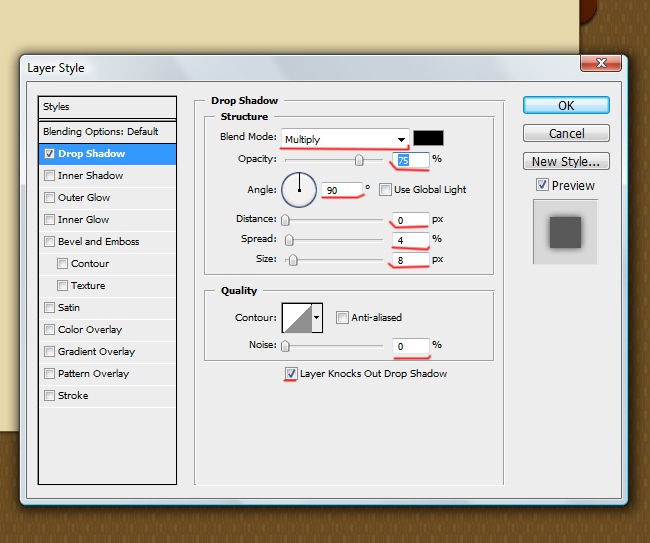Click the Cancel button
Screen dimensions: 650x543
[566, 133]
